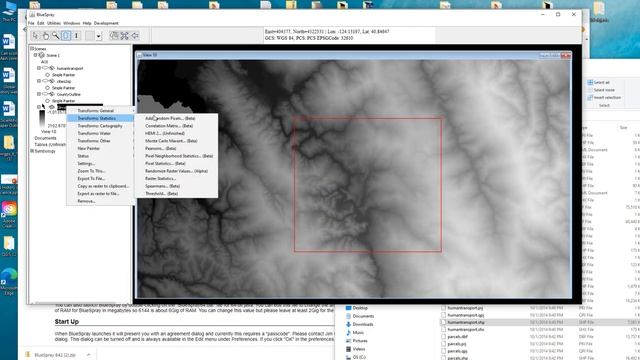Click the gray color box in toolbar
The image size is (640, 360).
[90, 36]
